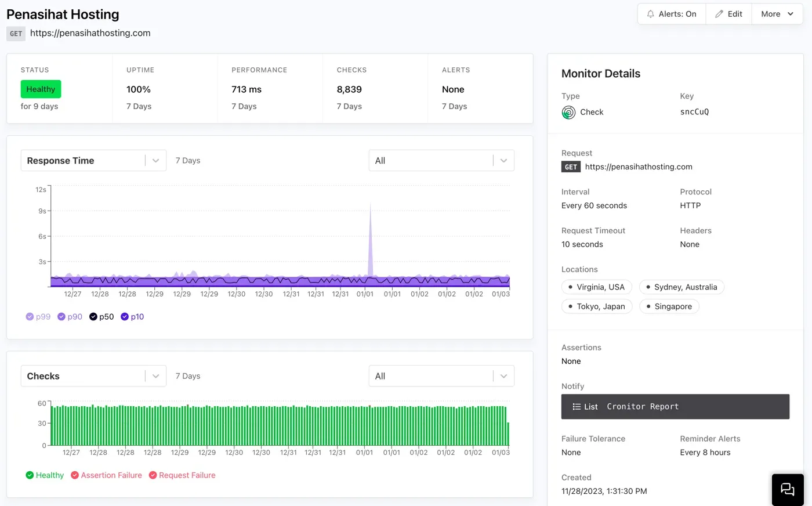Click the green Healthy status badge
Viewport: 812px width, 506px height.
click(x=41, y=89)
